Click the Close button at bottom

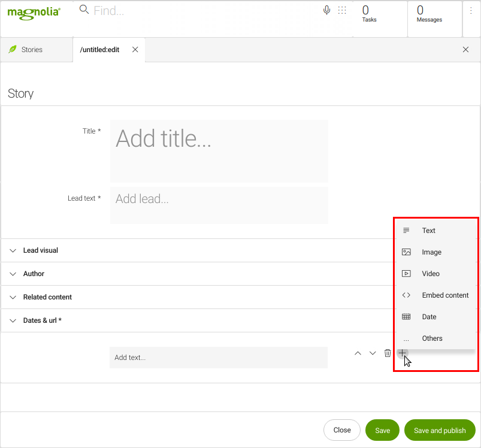[342, 430]
